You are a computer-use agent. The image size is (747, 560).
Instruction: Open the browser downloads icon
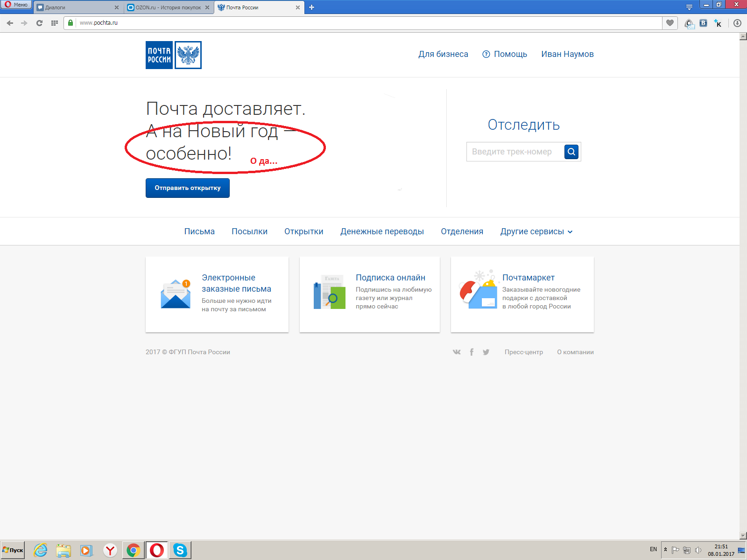[x=737, y=23]
